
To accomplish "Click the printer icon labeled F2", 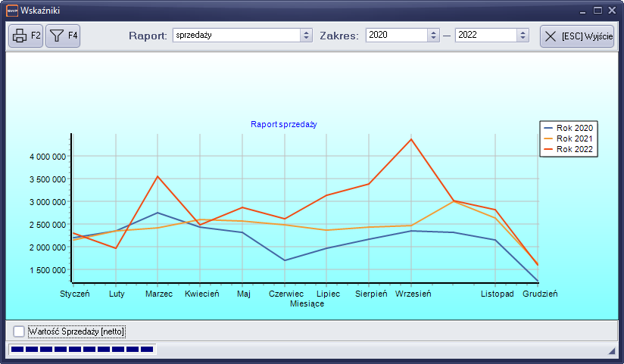I will pos(26,36).
